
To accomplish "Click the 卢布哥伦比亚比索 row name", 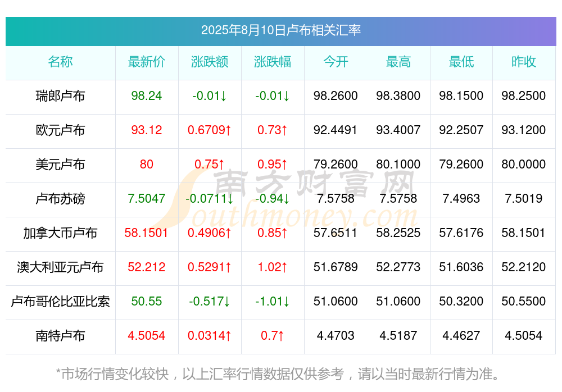I will [60, 302].
